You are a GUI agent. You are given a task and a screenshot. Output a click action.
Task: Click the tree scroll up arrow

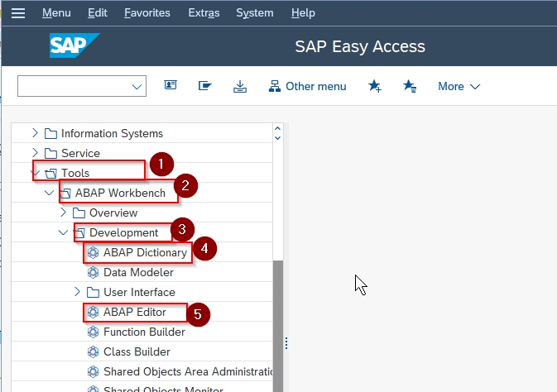pos(277,128)
